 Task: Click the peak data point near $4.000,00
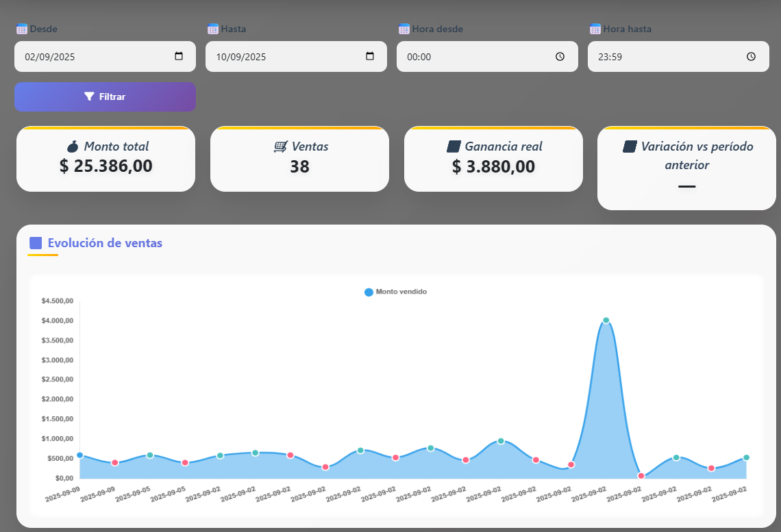[x=606, y=320]
